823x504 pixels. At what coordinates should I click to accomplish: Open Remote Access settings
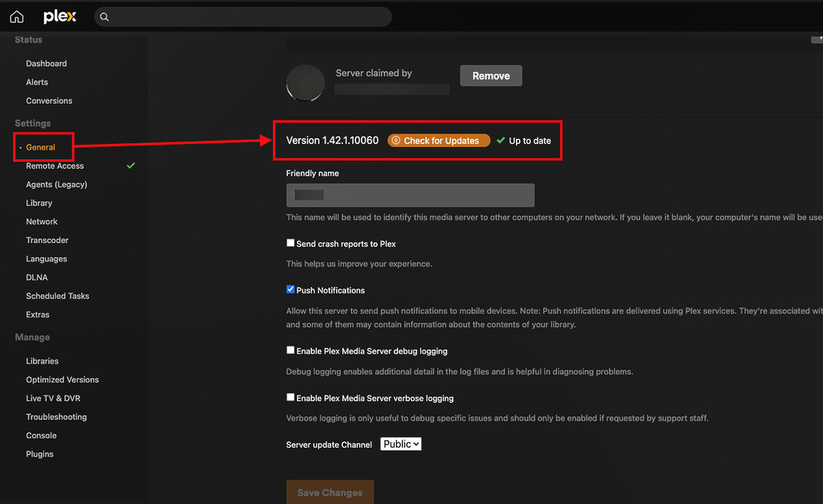pos(55,166)
